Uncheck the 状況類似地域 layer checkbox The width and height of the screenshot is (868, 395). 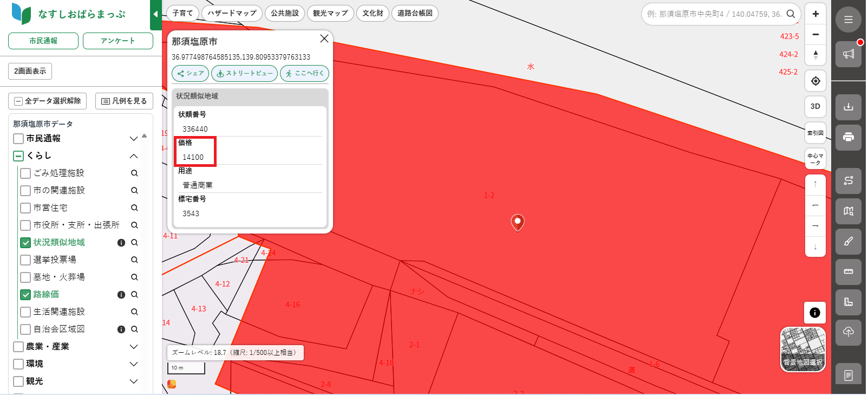click(25, 243)
